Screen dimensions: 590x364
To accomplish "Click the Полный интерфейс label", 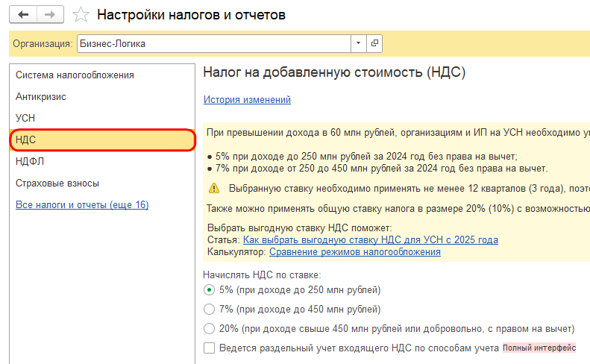I will pyautogui.click(x=539, y=348).
